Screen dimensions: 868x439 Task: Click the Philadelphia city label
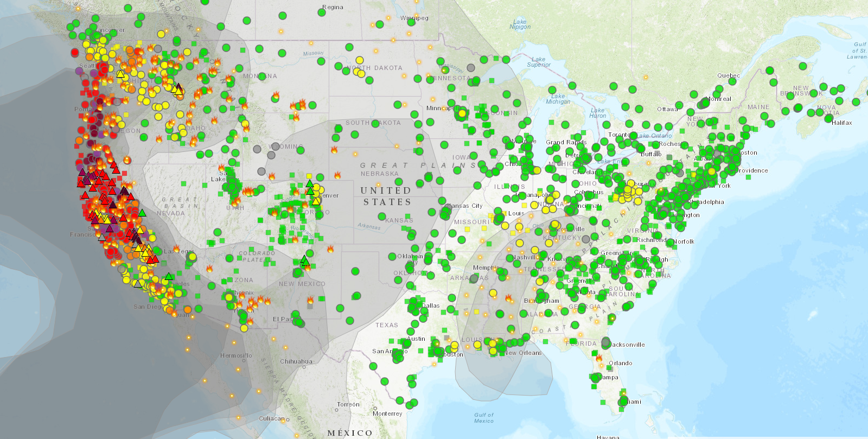click(x=706, y=202)
